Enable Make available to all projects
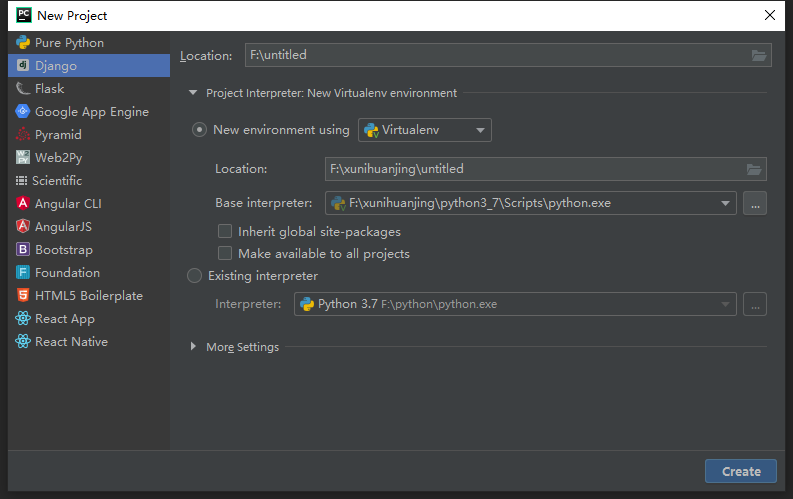793x499 pixels. coord(225,253)
